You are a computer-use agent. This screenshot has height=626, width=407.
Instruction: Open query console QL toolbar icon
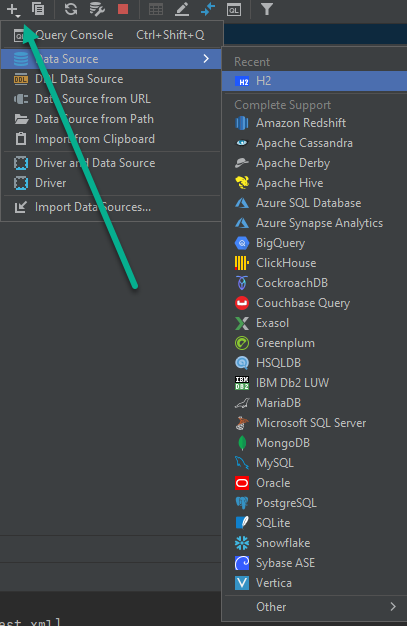pyautogui.click(x=234, y=9)
